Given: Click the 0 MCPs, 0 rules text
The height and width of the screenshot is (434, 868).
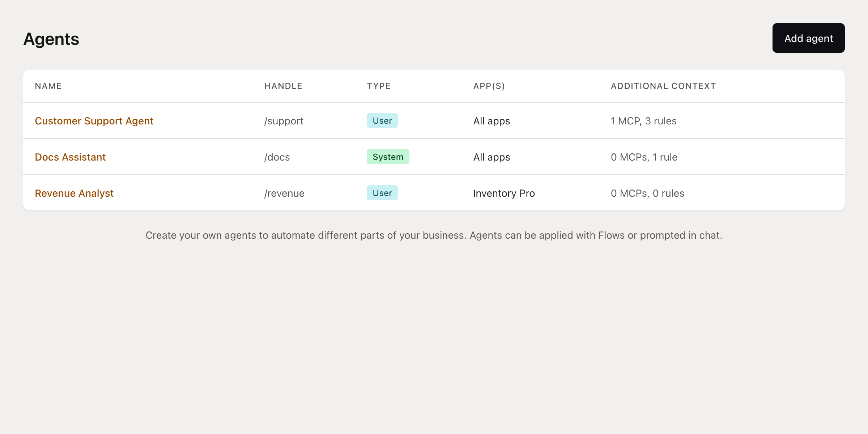Looking at the screenshot, I should (x=647, y=193).
